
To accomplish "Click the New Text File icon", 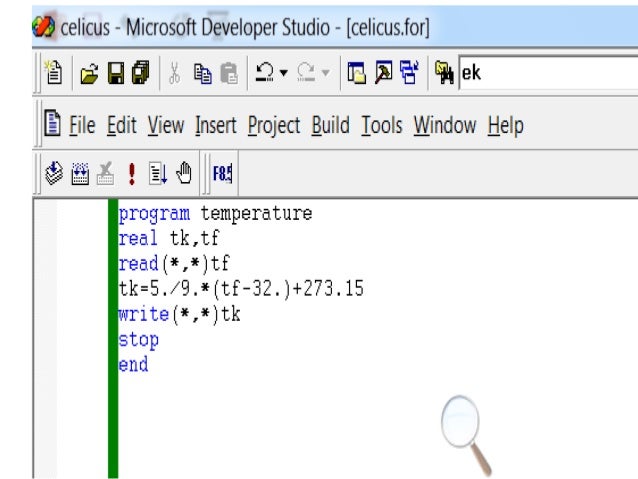I will coord(54,72).
